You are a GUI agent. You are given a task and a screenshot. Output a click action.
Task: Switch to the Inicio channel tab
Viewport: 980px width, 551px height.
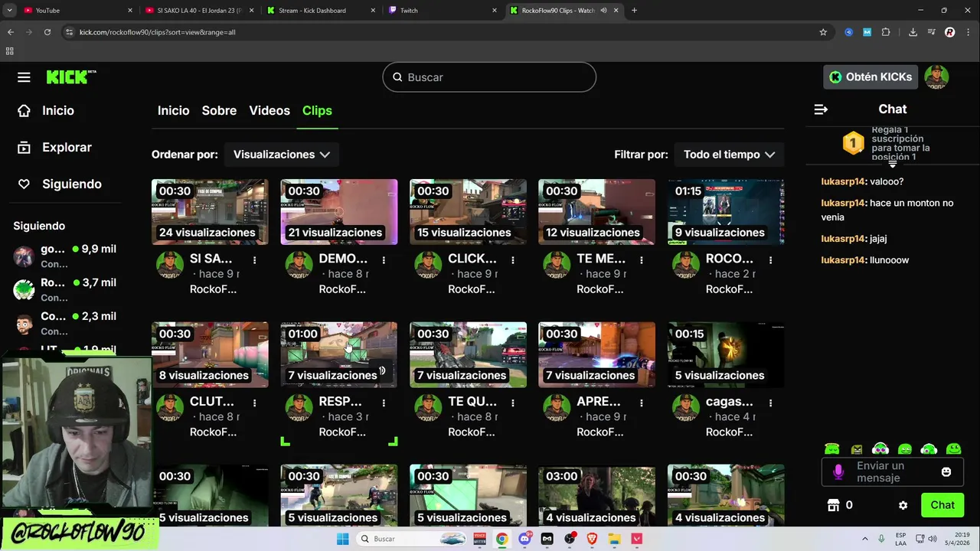tap(173, 111)
